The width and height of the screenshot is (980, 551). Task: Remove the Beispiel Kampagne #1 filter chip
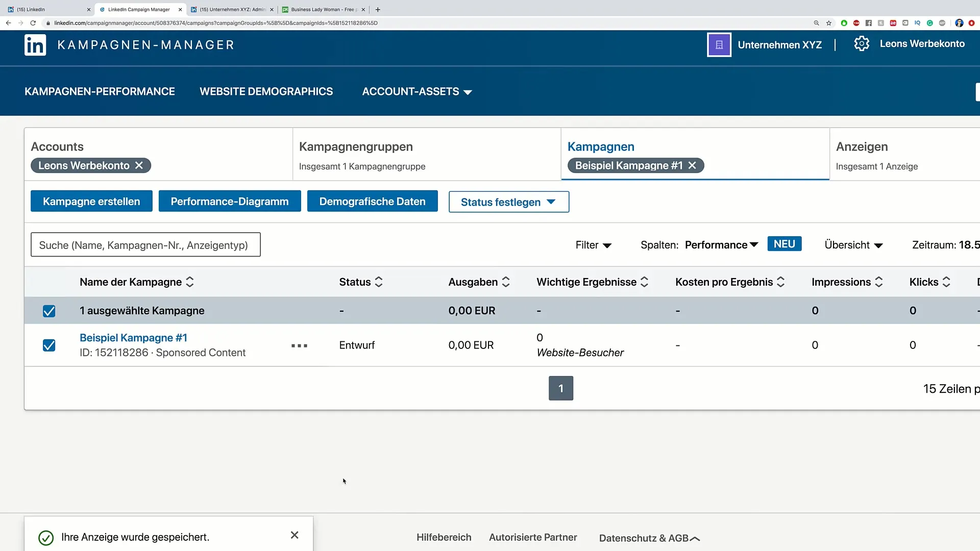coord(692,165)
